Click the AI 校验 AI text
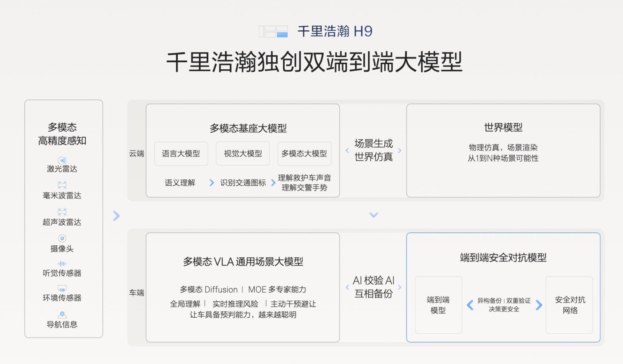Viewport: 623px width, 364px height. pyautogui.click(x=374, y=281)
